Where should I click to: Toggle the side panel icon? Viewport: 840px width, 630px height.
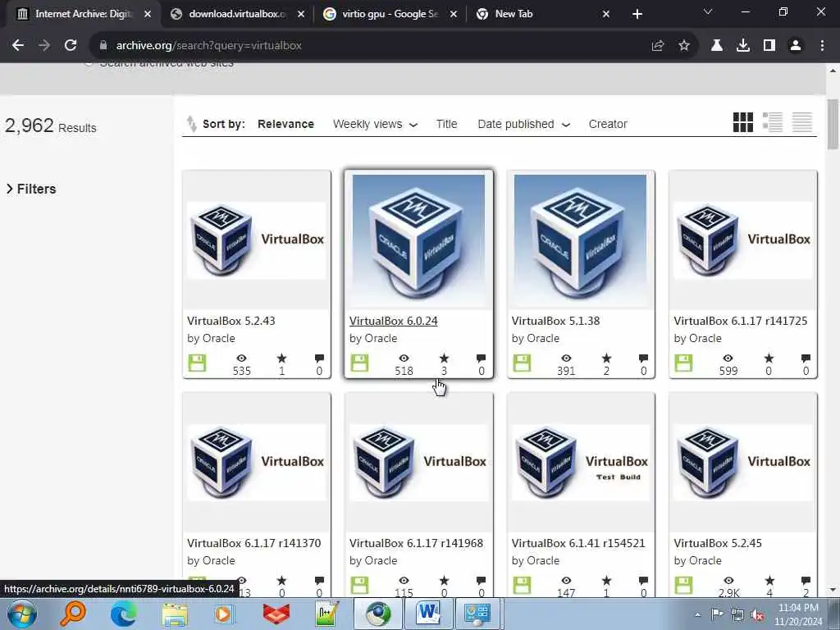(x=769, y=46)
